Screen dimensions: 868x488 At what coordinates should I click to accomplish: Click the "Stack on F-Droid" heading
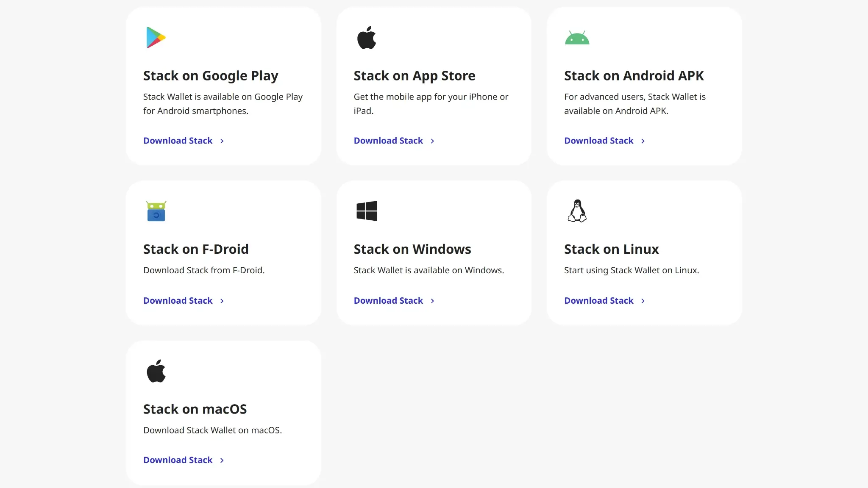point(196,249)
